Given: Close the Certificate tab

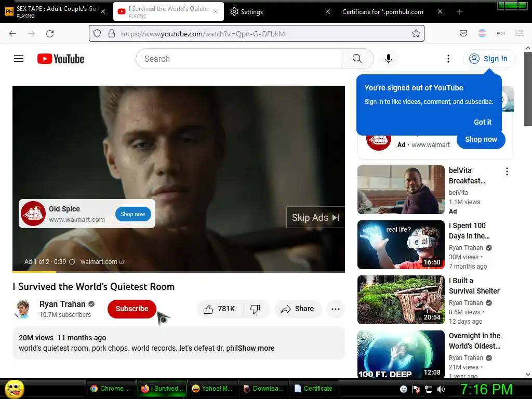Looking at the screenshot, I should 440,11.
